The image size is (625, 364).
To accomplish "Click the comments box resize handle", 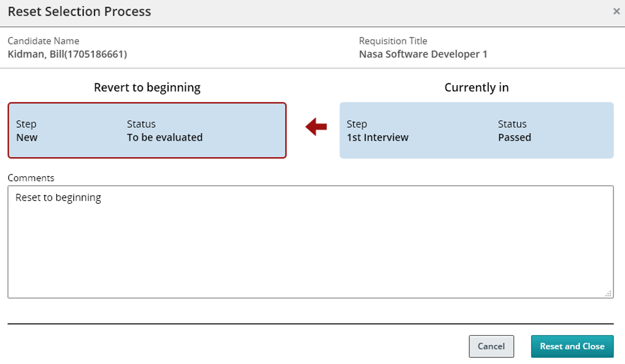I will 608,293.
